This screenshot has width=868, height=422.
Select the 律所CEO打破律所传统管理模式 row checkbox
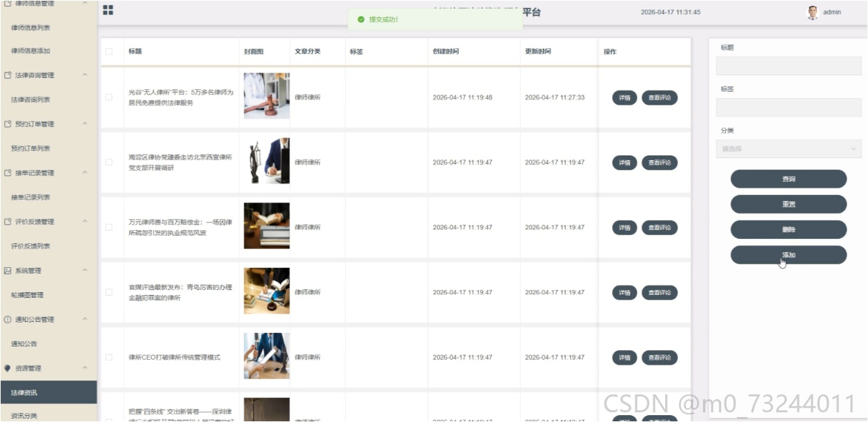coord(108,357)
